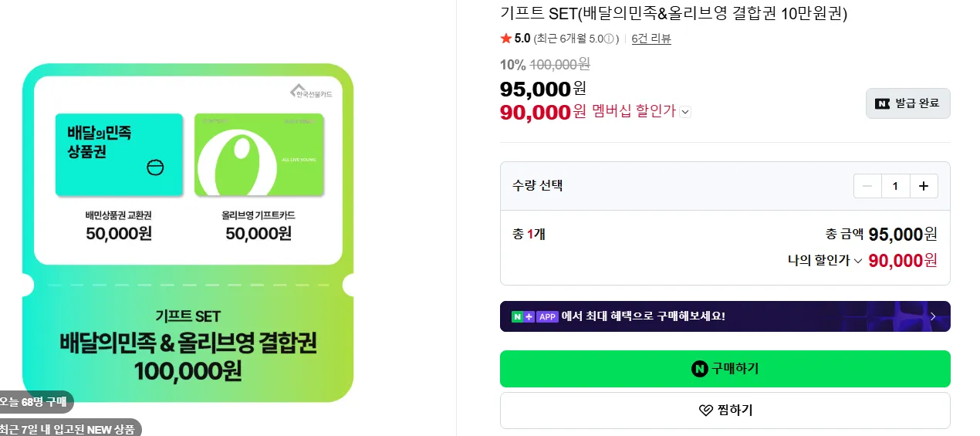Image resolution: width=980 pixels, height=436 pixels.
Task: Click the quantity number input field
Action: (x=895, y=186)
